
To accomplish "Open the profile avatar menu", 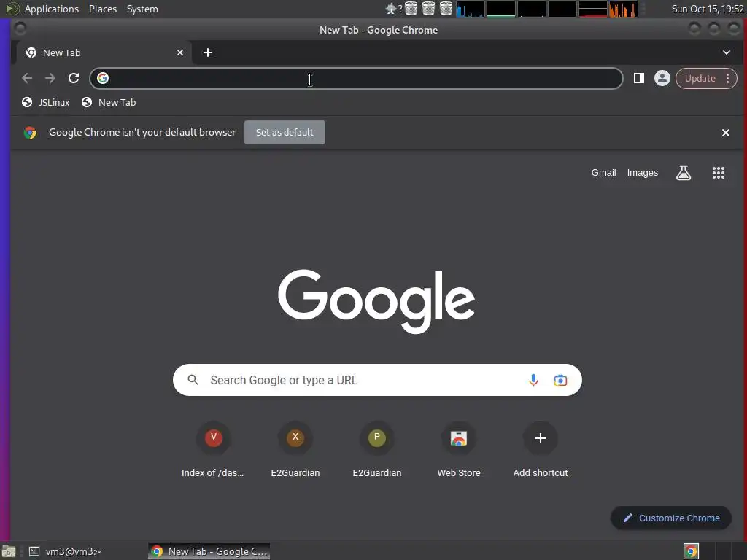I will (x=662, y=78).
